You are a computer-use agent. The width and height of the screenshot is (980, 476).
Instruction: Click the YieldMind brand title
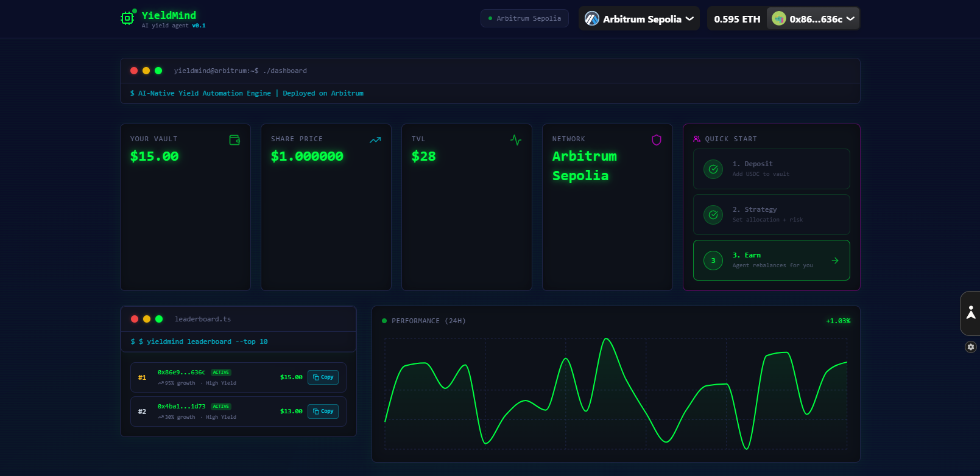pyautogui.click(x=169, y=15)
